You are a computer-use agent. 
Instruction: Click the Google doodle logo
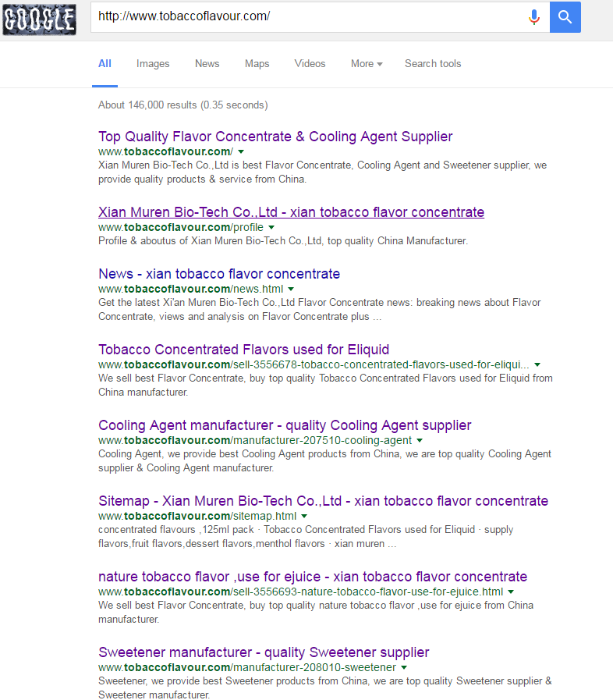point(39,20)
